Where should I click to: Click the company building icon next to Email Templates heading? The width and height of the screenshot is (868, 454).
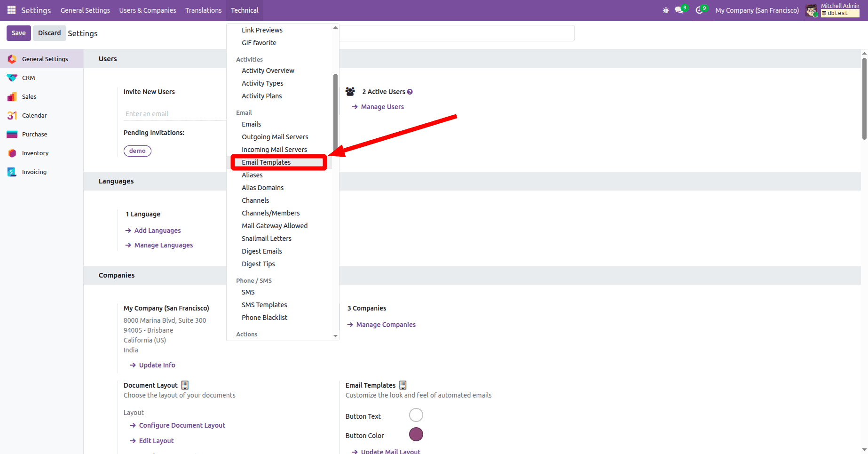pyautogui.click(x=403, y=385)
